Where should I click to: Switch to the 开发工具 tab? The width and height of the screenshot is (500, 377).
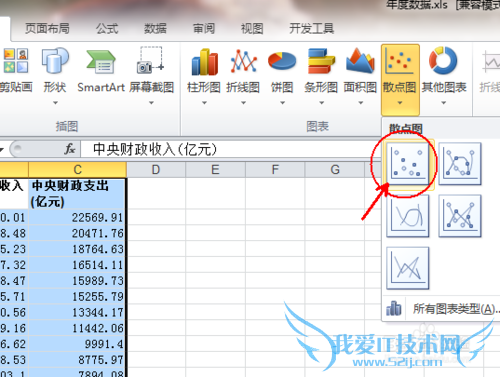click(x=312, y=29)
